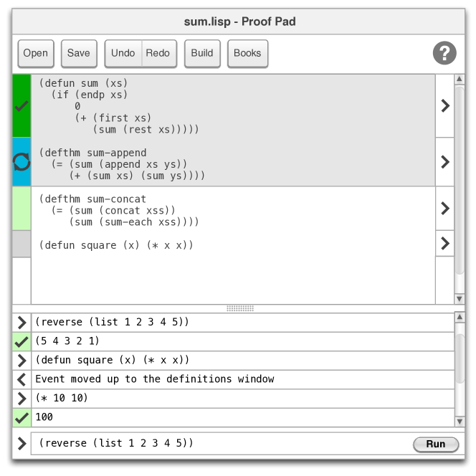The image size is (476, 476).
Task: Click the help question mark icon
Action: [x=444, y=53]
